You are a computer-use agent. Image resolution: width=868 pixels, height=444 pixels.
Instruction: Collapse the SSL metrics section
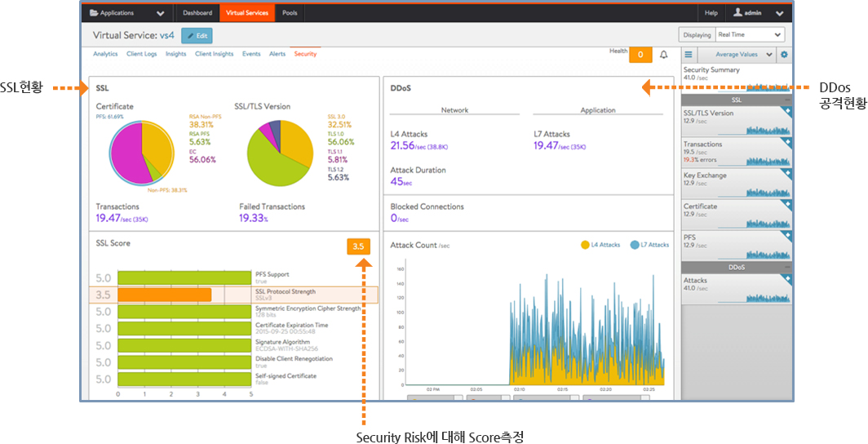pyautogui.click(x=788, y=100)
